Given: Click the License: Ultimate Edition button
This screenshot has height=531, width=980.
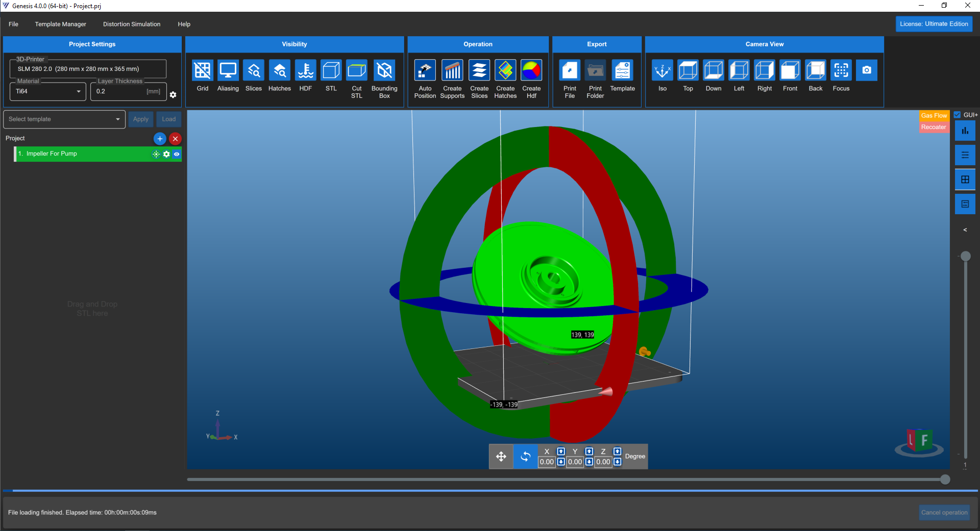Looking at the screenshot, I should point(934,24).
